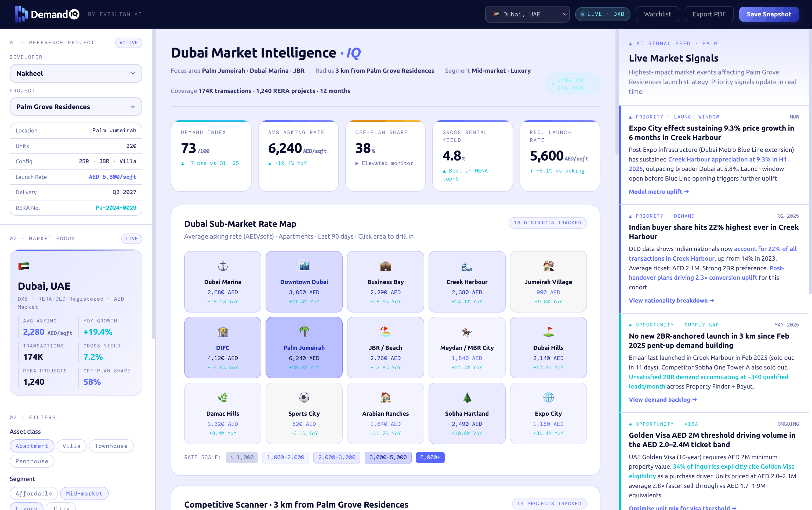Screen dimensions: 812x510
Task: Click the herb leaf icon in Damac Hills card
Action: tap(223, 398)
